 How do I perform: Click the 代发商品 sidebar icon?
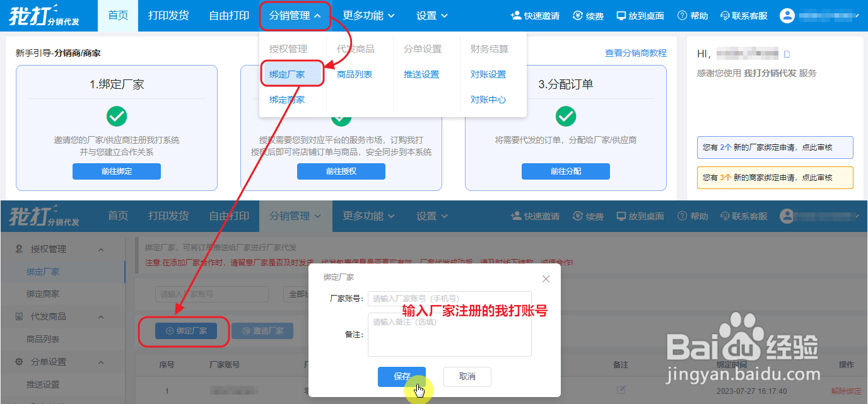point(19,316)
